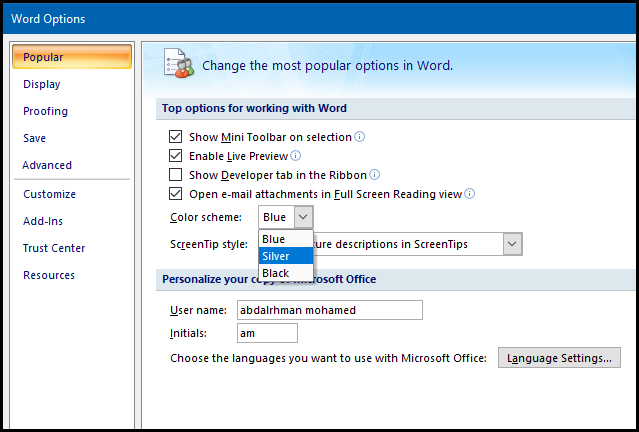639x432 pixels.
Task: Switch to Advanced options
Action: pyautogui.click(x=47, y=165)
